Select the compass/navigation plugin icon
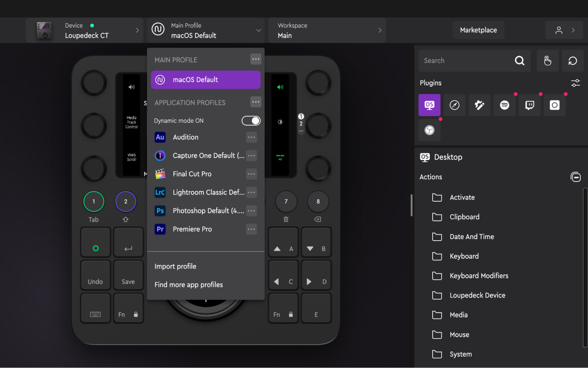The width and height of the screenshot is (588, 368). coord(454,105)
